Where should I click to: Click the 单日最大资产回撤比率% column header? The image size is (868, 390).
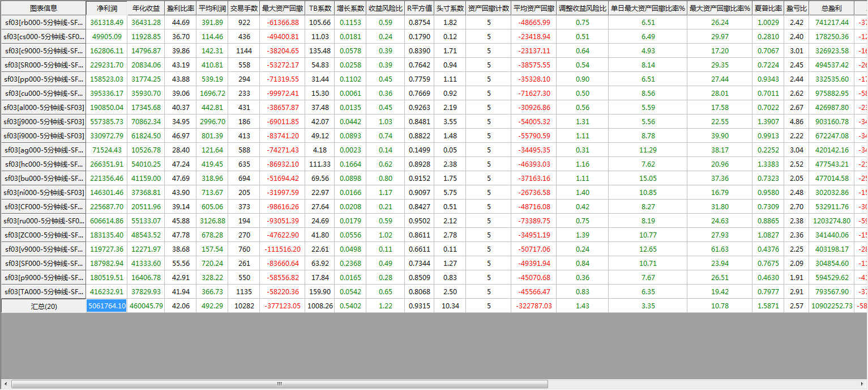pos(648,9)
